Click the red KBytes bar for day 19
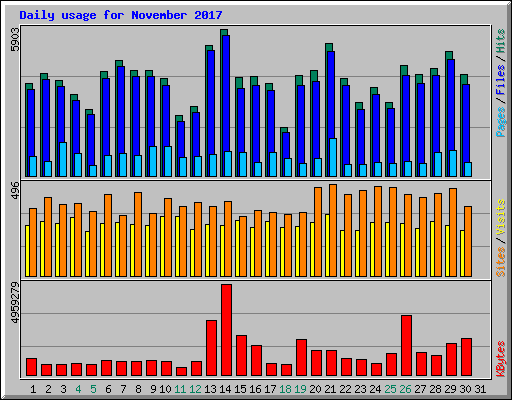The image size is (512, 400). pyautogui.click(x=301, y=358)
